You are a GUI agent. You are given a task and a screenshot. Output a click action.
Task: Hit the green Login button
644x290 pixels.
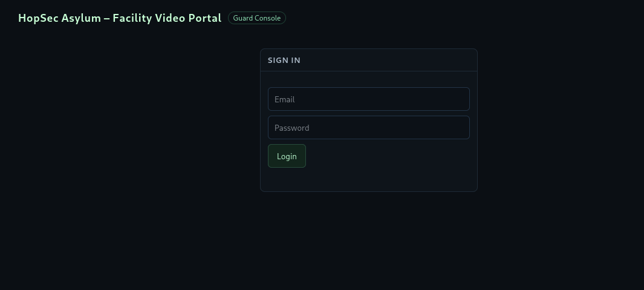287,156
